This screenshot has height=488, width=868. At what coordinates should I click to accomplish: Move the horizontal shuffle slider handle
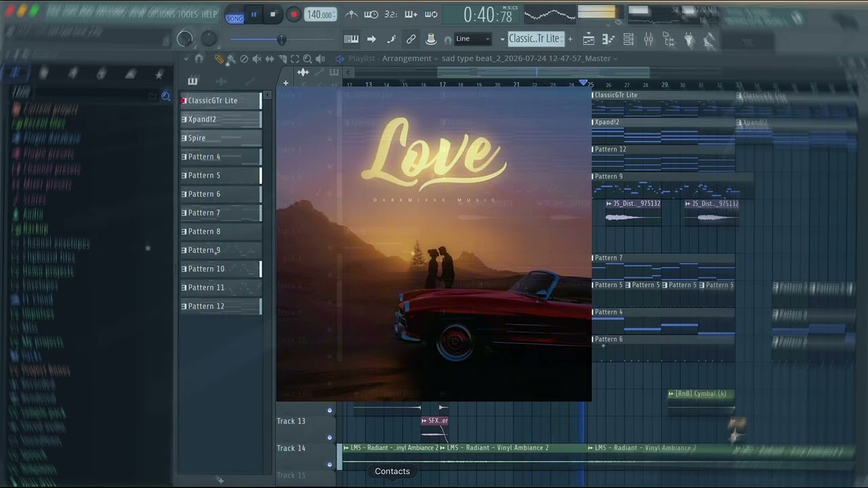point(281,39)
